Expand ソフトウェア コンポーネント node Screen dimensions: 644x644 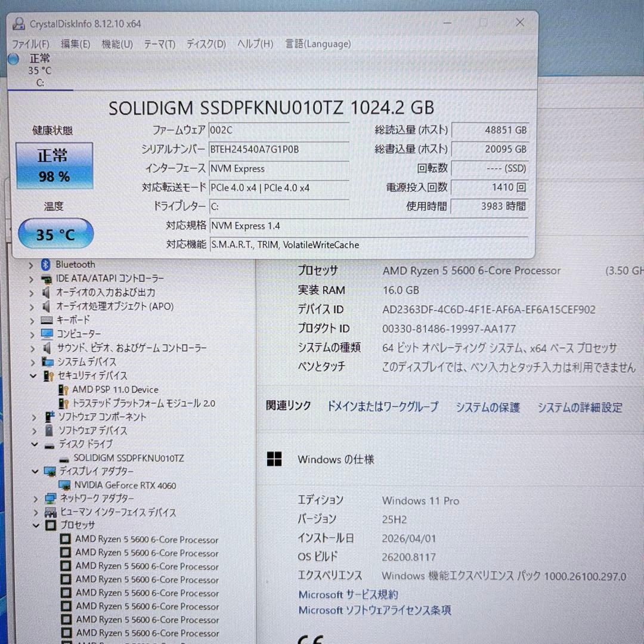[35, 417]
